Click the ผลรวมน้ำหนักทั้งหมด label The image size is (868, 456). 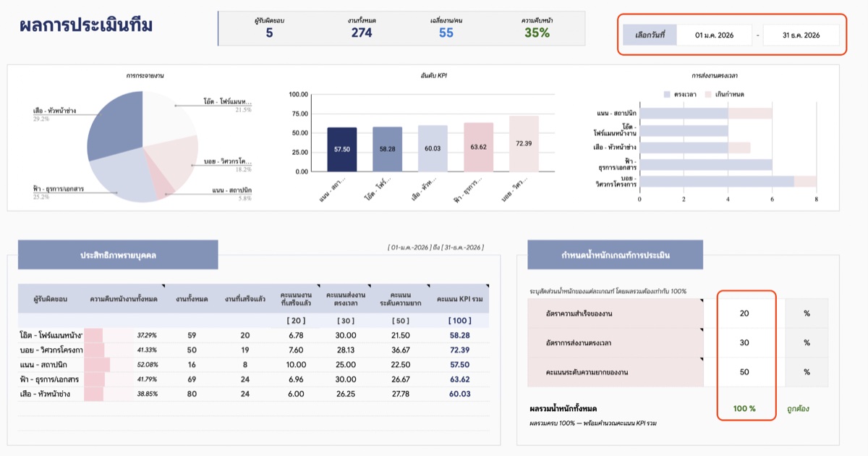(x=563, y=408)
